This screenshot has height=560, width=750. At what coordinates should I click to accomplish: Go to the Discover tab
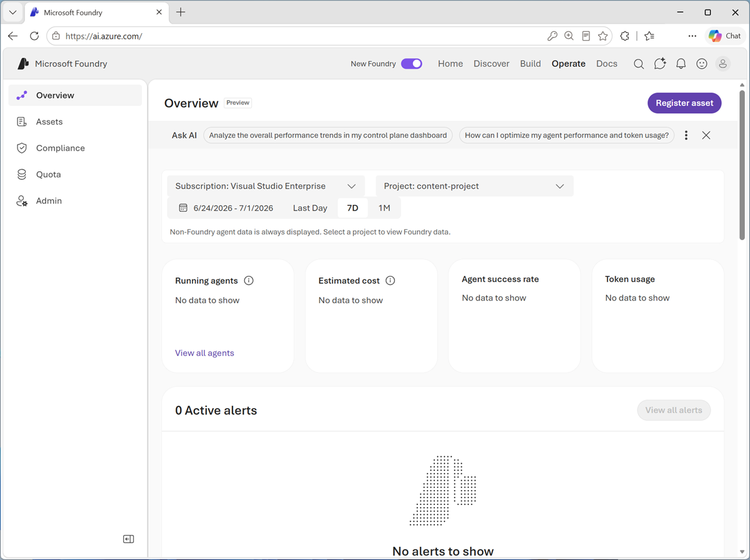(491, 64)
